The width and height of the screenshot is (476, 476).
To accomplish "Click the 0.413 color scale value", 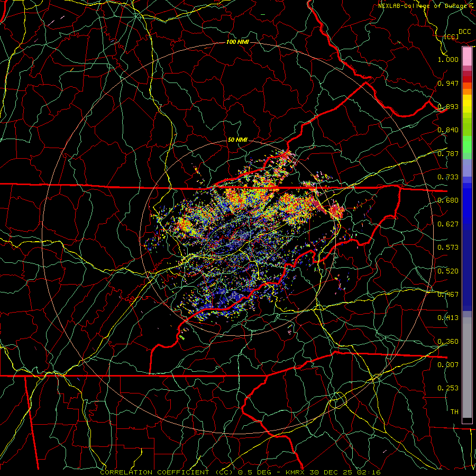I will 448,318.
